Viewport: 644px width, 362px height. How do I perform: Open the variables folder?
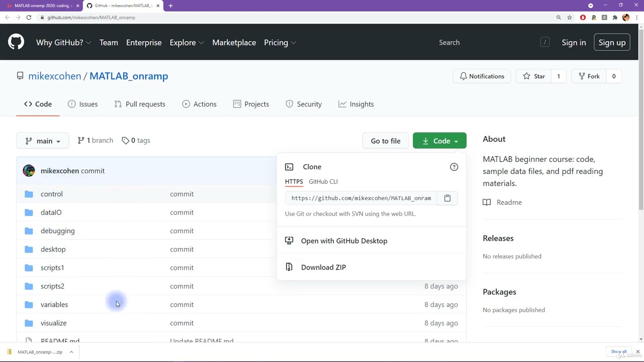click(54, 305)
